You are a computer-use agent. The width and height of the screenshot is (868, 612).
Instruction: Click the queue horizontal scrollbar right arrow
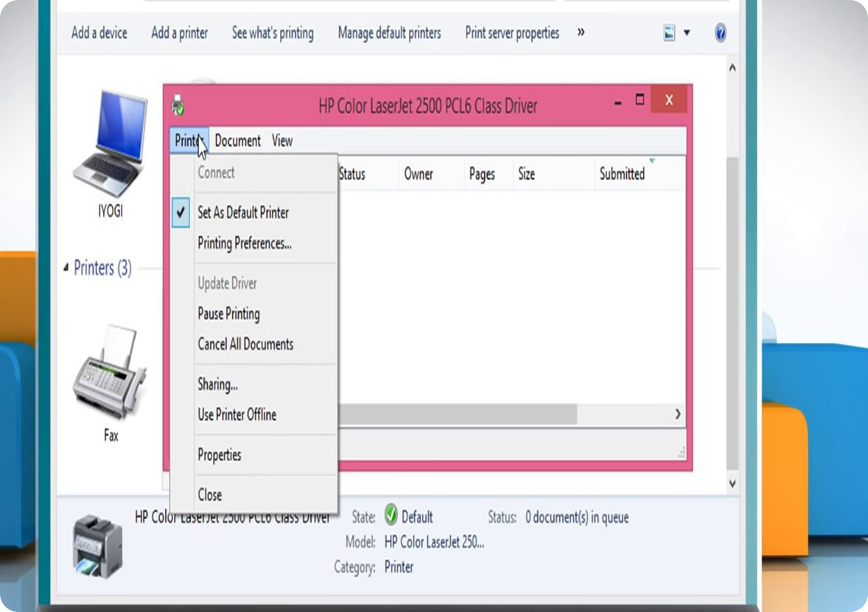coord(678,414)
